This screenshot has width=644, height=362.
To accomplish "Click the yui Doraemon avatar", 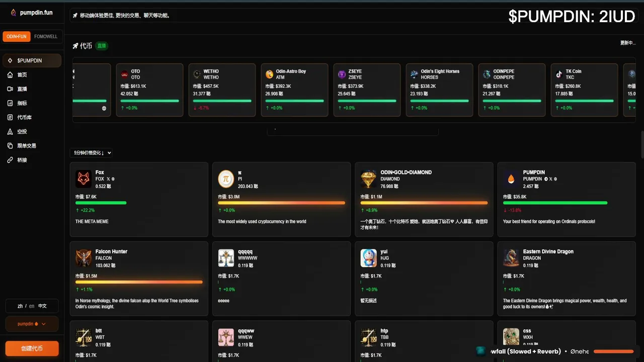I will [369, 258].
